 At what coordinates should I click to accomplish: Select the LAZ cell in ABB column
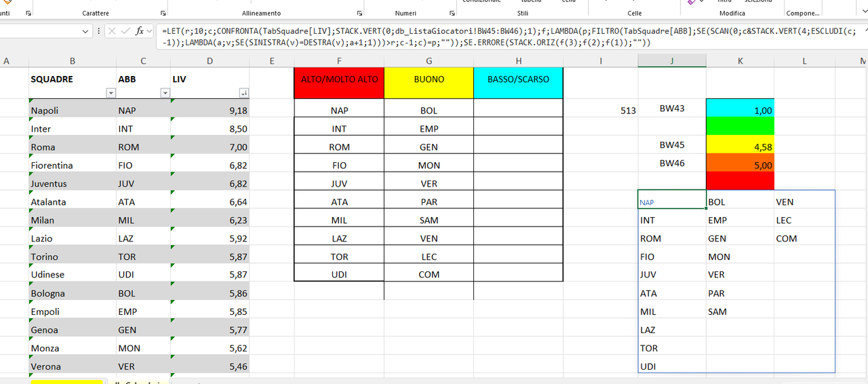coord(143,236)
